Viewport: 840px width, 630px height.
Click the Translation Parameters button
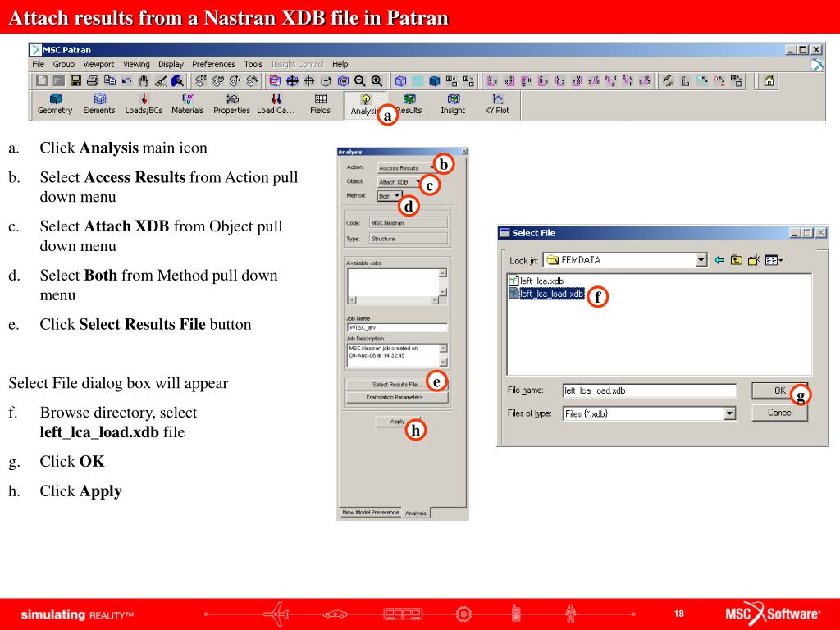point(397,398)
